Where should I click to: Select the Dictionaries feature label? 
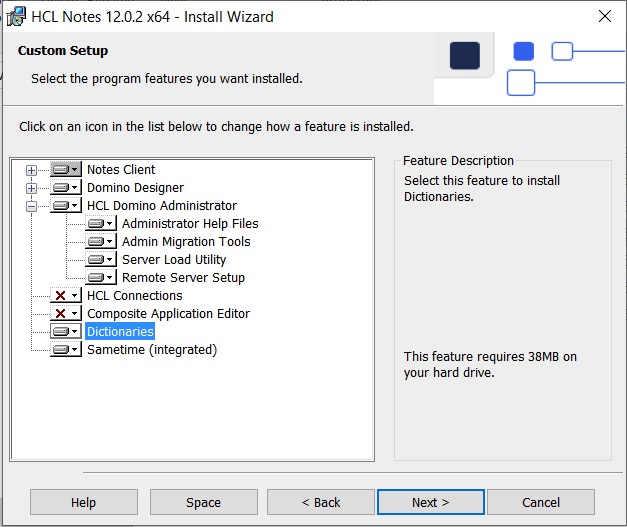click(x=120, y=332)
